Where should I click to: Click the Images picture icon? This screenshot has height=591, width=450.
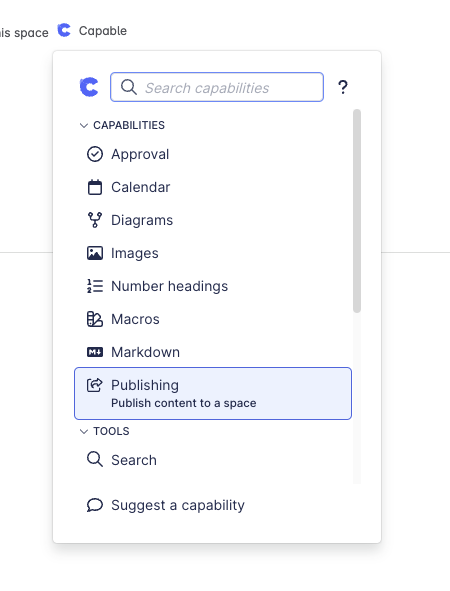coord(95,253)
